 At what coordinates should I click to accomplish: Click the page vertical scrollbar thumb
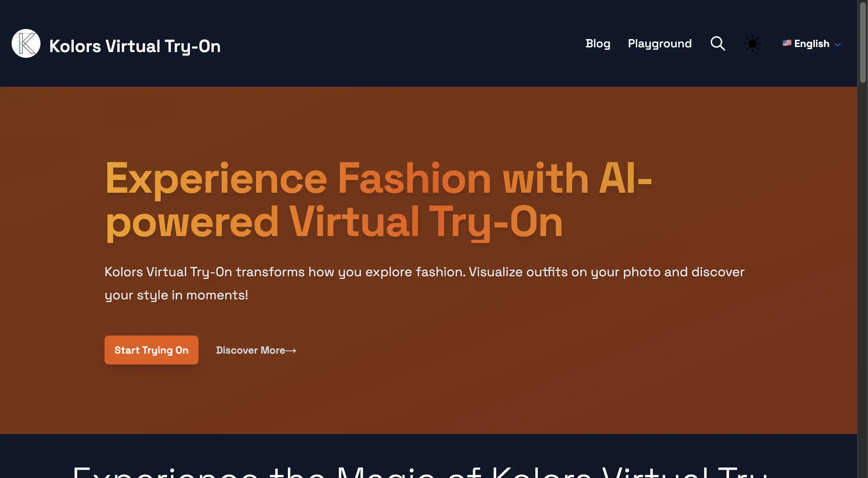click(863, 42)
